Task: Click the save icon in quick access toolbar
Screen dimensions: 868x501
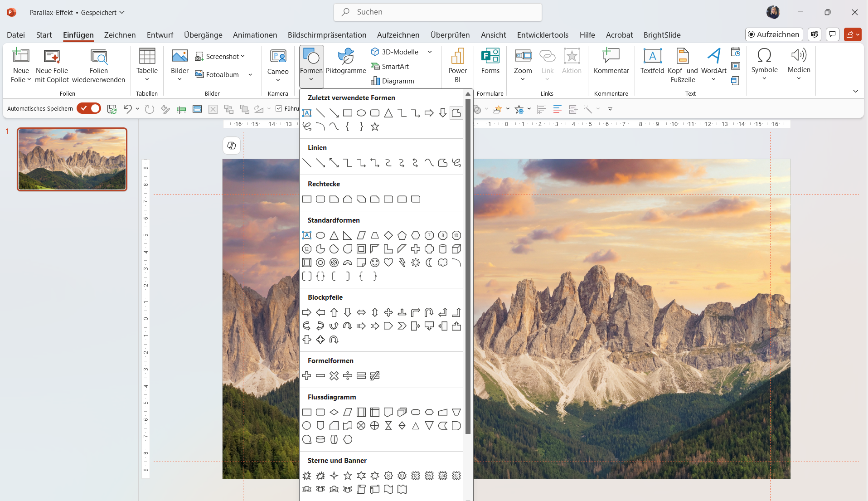Action: point(112,109)
